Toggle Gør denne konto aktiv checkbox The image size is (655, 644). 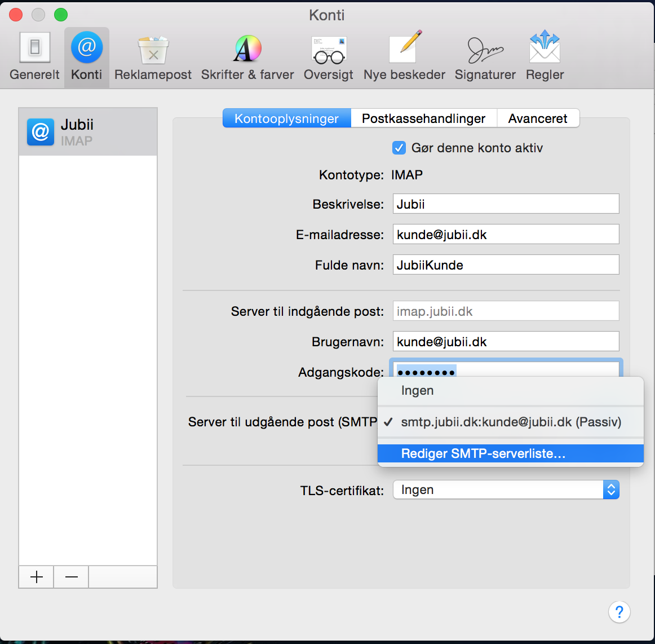[x=399, y=148]
